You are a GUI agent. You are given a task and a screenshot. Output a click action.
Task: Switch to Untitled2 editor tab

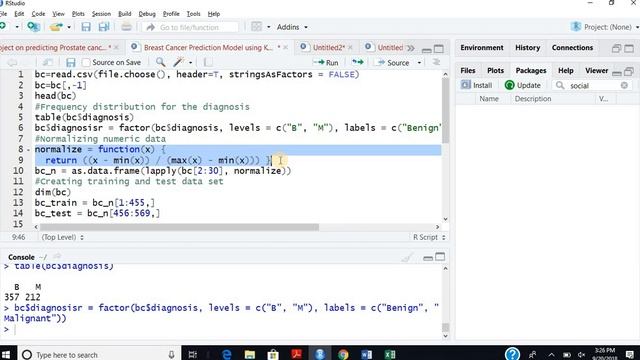click(326, 48)
